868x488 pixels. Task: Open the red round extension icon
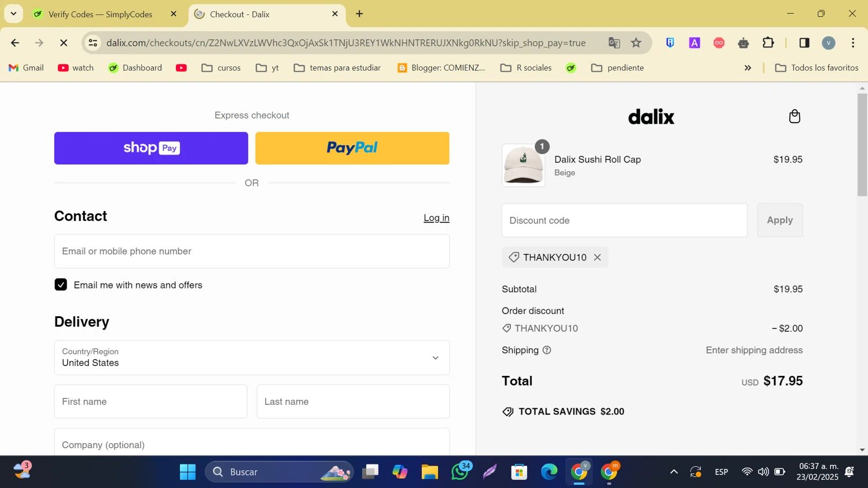(719, 43)
